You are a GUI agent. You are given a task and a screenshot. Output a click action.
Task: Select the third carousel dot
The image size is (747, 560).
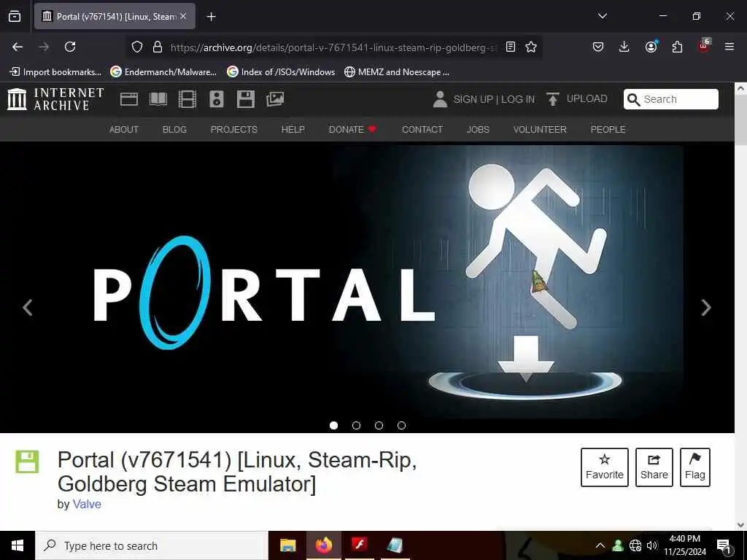pyautogui.click(x=379, y=425)
